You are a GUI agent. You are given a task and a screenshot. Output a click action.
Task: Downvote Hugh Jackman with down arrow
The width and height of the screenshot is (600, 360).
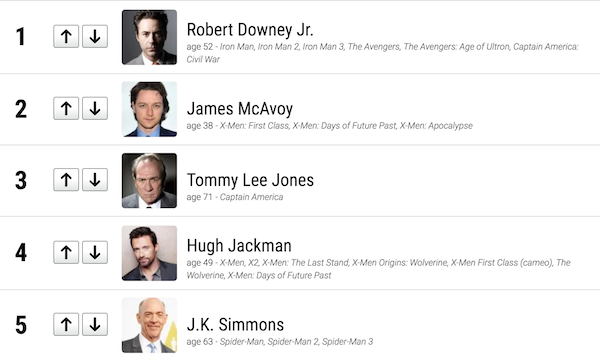95,252
